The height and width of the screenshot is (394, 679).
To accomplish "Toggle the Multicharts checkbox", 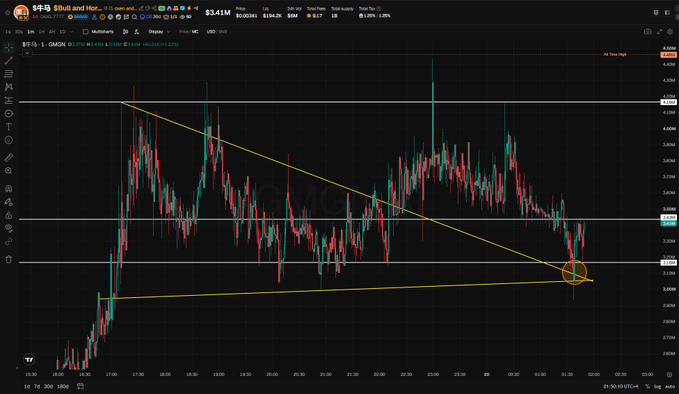I will [85, 32].
